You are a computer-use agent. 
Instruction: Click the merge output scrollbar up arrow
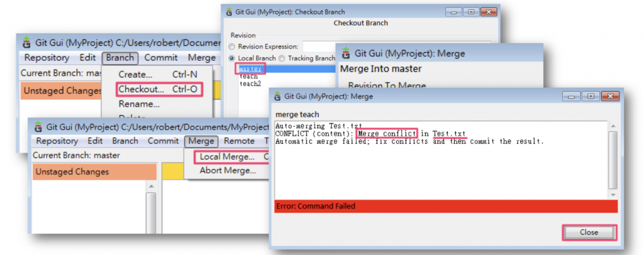click(613, 126)
